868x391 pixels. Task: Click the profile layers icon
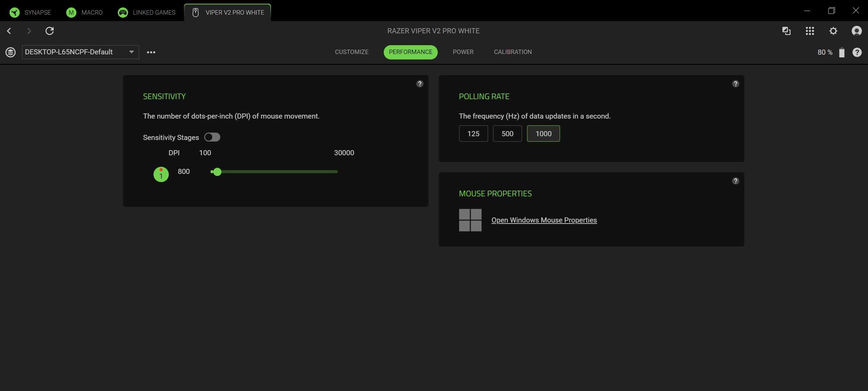pyautogui.click(x=11, y=52)
